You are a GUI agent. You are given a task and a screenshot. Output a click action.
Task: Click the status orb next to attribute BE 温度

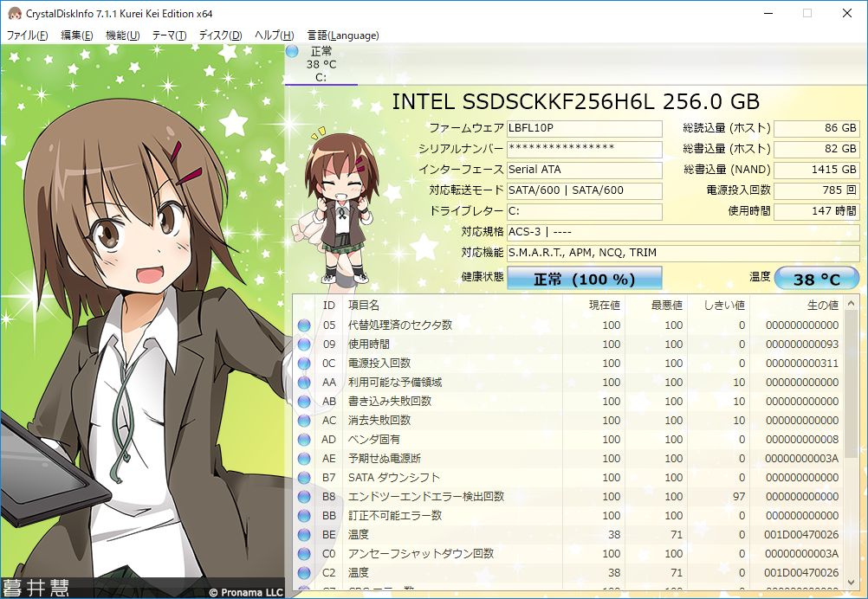[304, 535]
